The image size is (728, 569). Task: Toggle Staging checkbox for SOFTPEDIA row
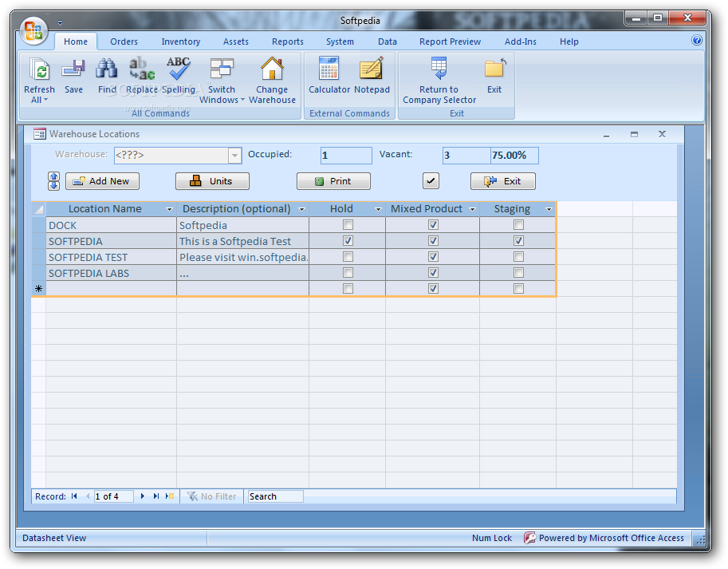point(518,240)
